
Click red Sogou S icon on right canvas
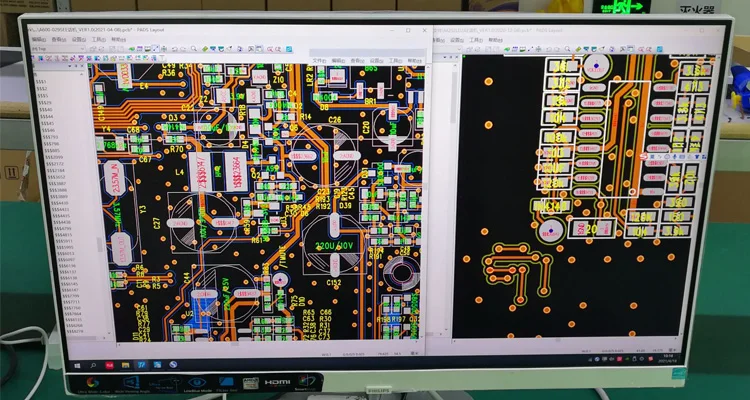pos(643,156)
